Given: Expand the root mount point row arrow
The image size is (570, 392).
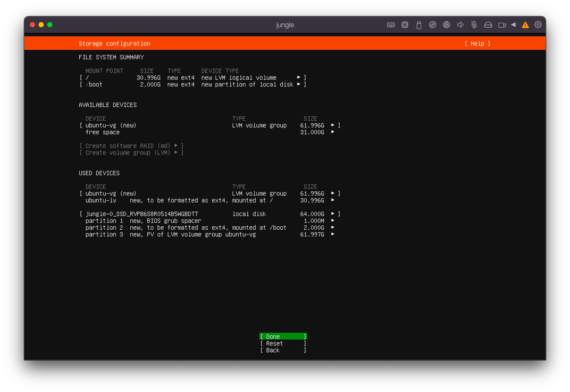Looking at the screenshot, I should (x=298, y=77).
